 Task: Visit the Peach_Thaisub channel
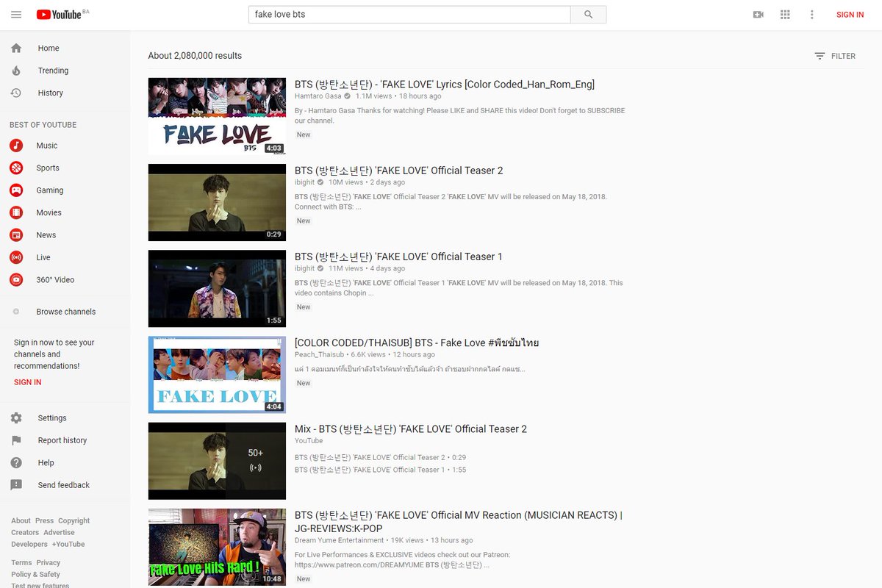click(x=320, y=354)
